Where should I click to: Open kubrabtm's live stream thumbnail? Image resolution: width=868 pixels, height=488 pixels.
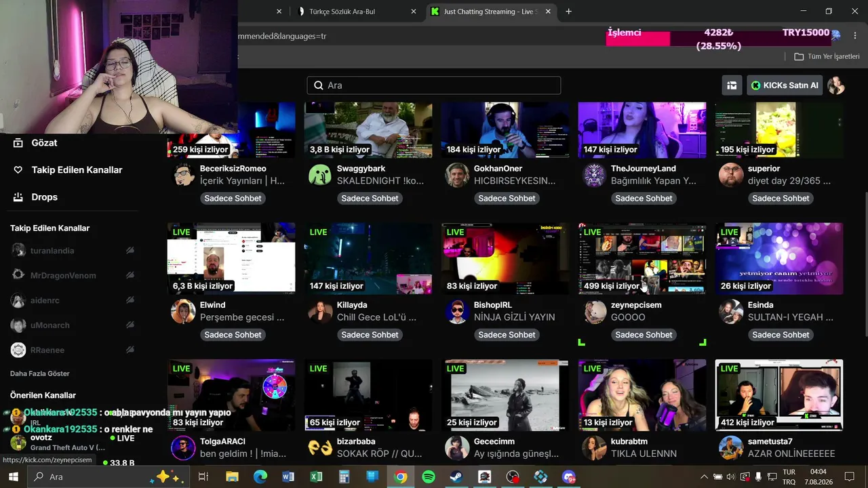(x=642, y=395)
